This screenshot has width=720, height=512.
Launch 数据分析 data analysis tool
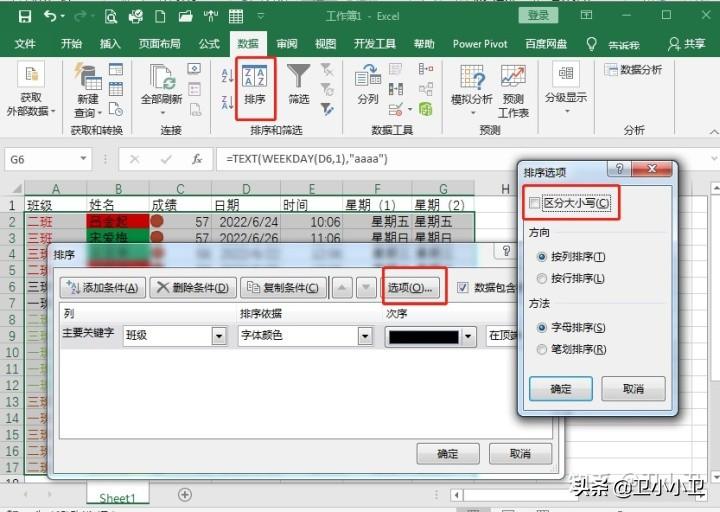(634, 70)
